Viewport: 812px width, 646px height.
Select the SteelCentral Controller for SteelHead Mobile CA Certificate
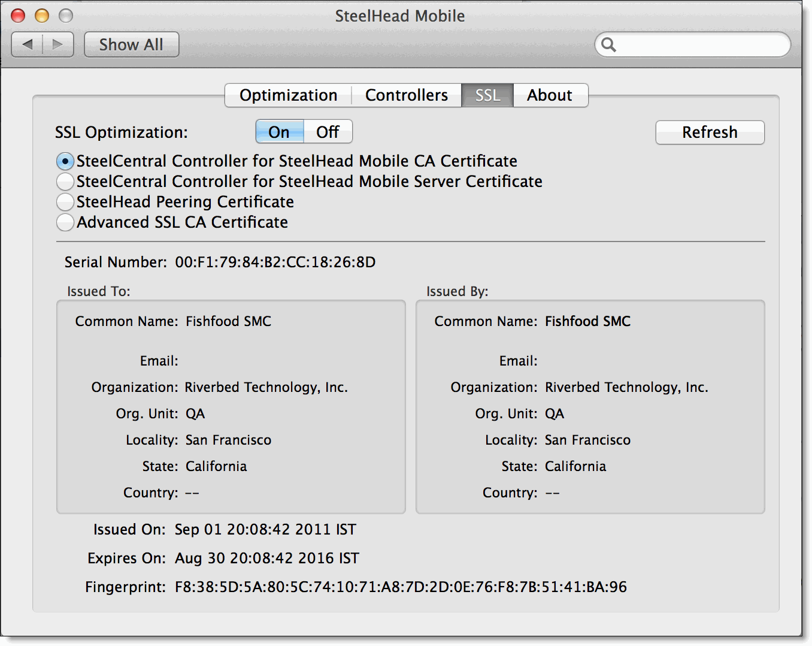coord(65,161)
